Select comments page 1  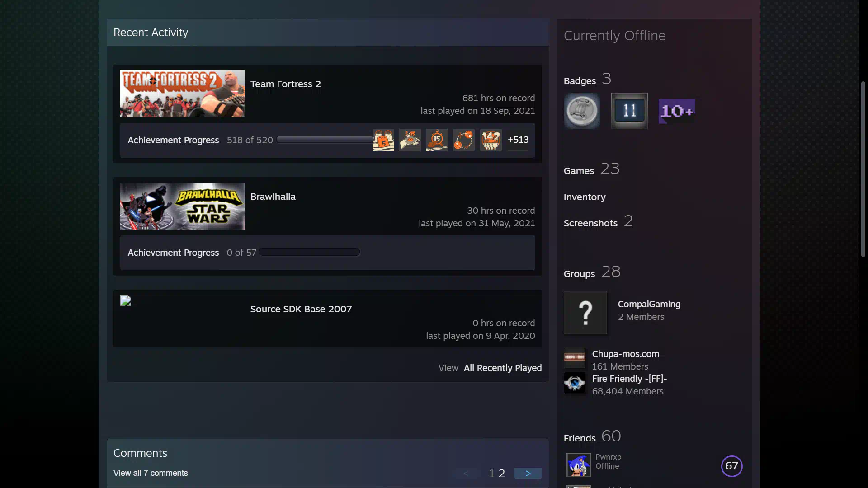[492, 473]
